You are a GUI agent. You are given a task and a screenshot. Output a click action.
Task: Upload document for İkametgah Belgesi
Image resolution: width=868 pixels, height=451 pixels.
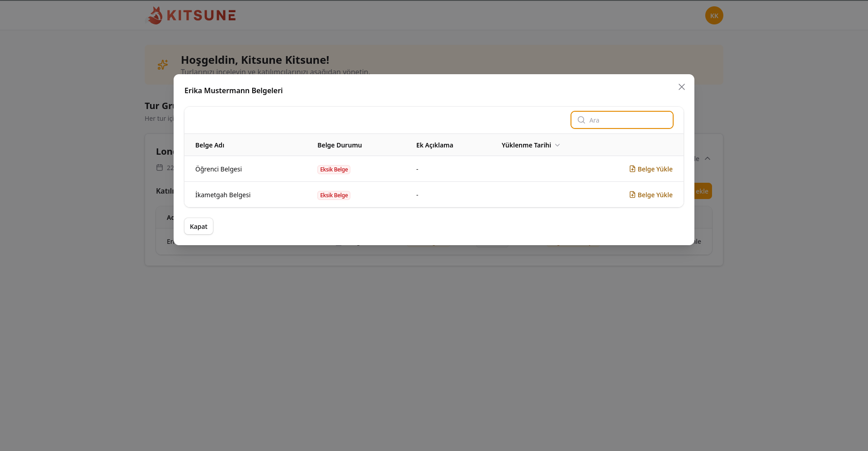(x=651, y=195)
